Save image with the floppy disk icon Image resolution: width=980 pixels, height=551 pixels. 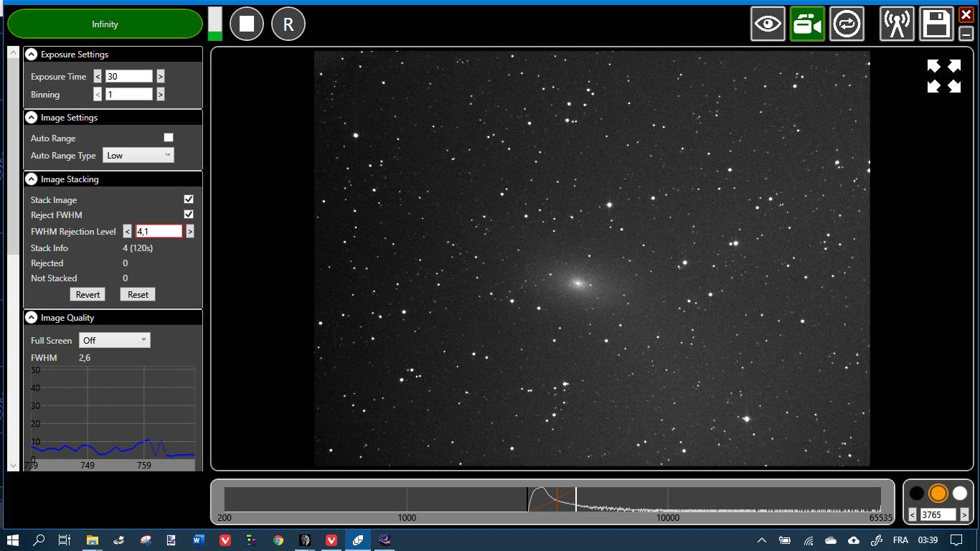click(x=937, y=24)
